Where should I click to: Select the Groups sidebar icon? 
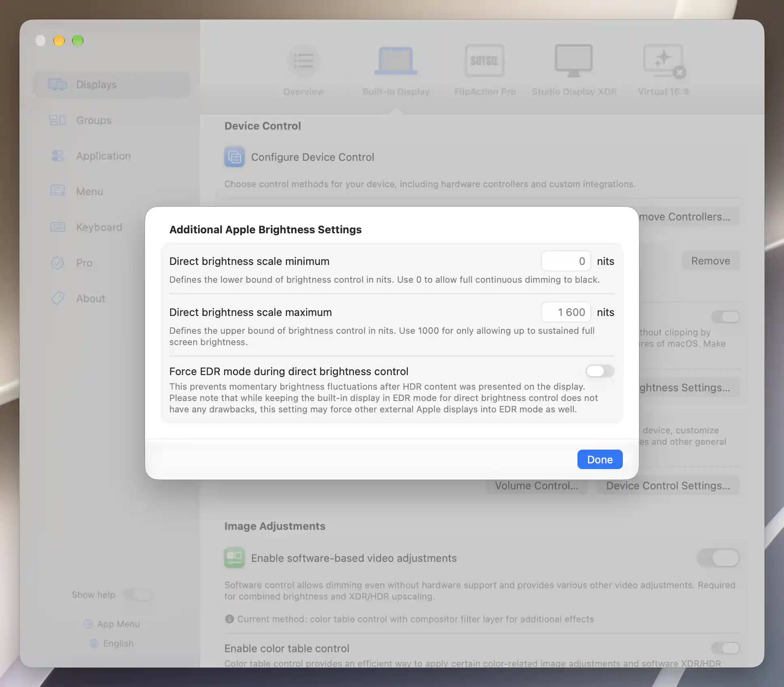pyautogui.click(x=58, y=120)
